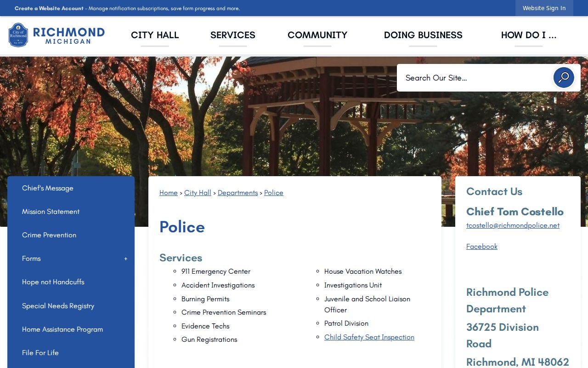
Task: Open the City Hall menu
Action: click(x=155, y=35)
